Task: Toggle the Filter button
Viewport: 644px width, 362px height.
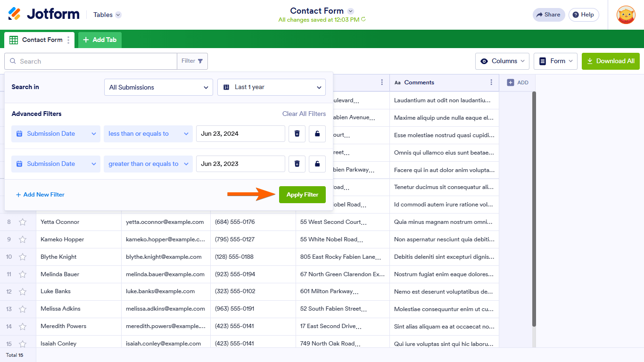Action: point(192,61)
